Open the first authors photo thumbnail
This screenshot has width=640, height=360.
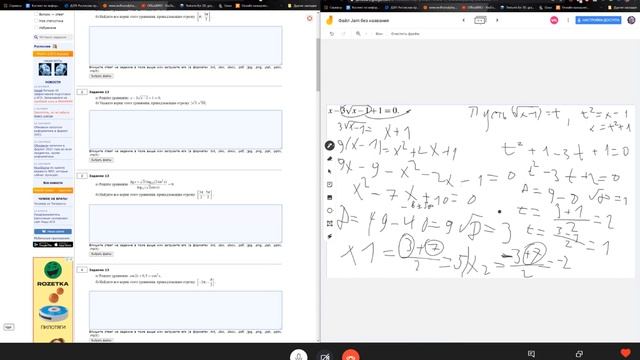pyautogui.click(x=45, y=69)
